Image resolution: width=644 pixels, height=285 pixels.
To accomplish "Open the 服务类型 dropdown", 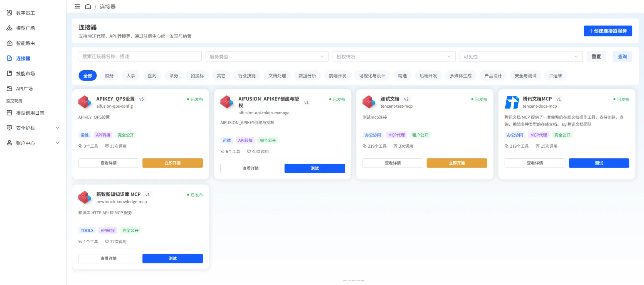I will click(x=267, y=57).
